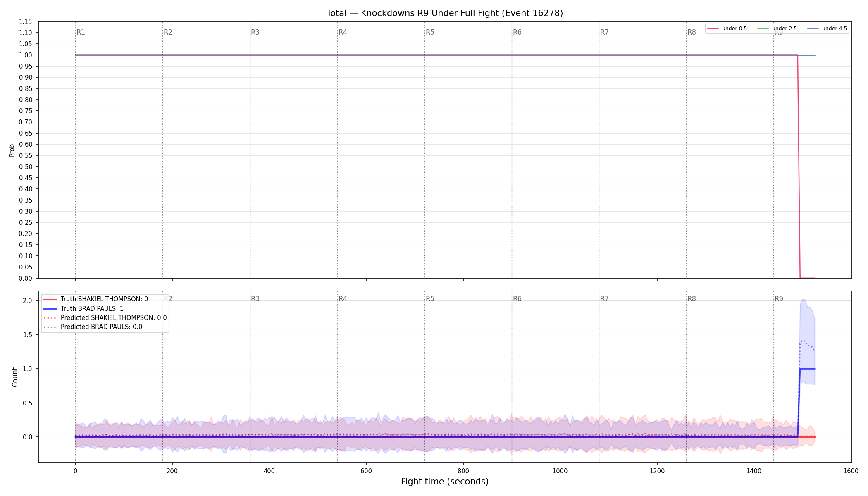Click the 'Fight time (seconds)' axis label
Image resolution: width=868 pixels, height=496 pixels.
[x=445, y=482]
